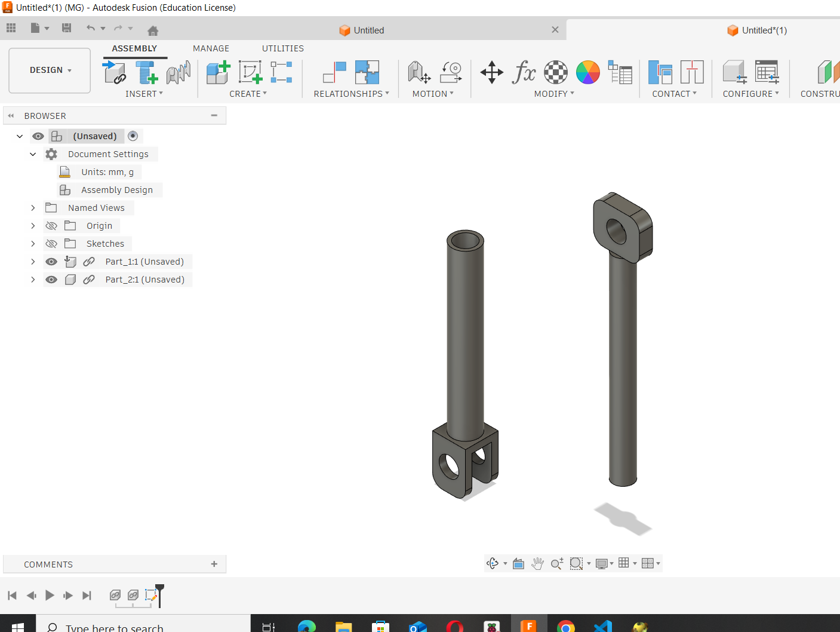The width and height of the screenshot is (840, 632).
Task: Click the Zoom magnifier icon in the navigation bar
Action: coord(557,563)
